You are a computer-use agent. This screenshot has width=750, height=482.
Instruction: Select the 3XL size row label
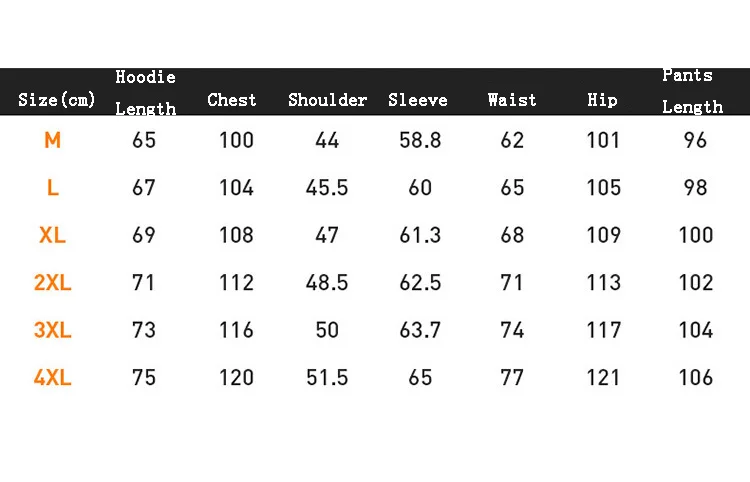(x=52, y=330)
